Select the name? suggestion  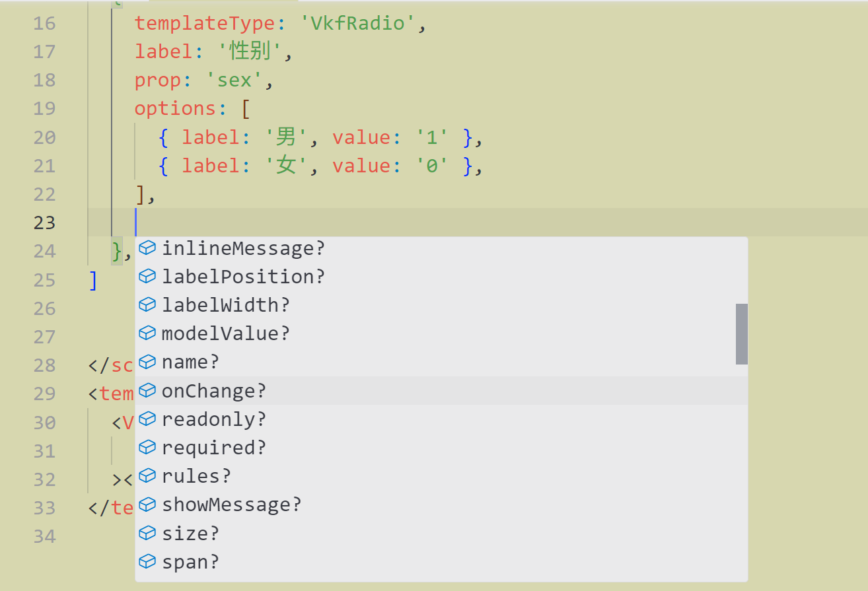pyautogui.click(x=190, y=363)
